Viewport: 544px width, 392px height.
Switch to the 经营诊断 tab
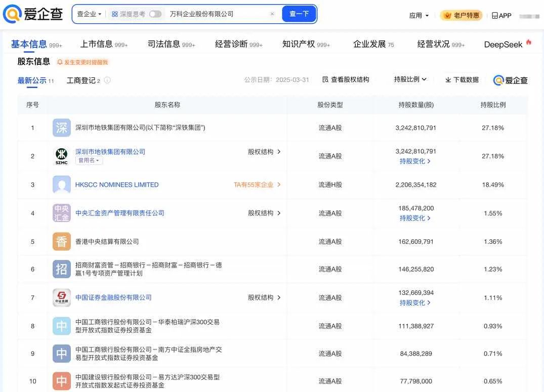238,45
